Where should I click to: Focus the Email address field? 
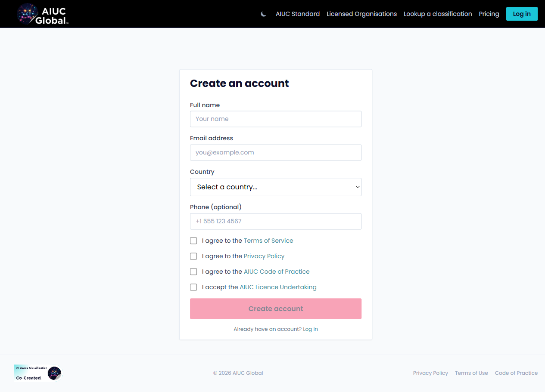pyautogui.click(x=276, y=152)
